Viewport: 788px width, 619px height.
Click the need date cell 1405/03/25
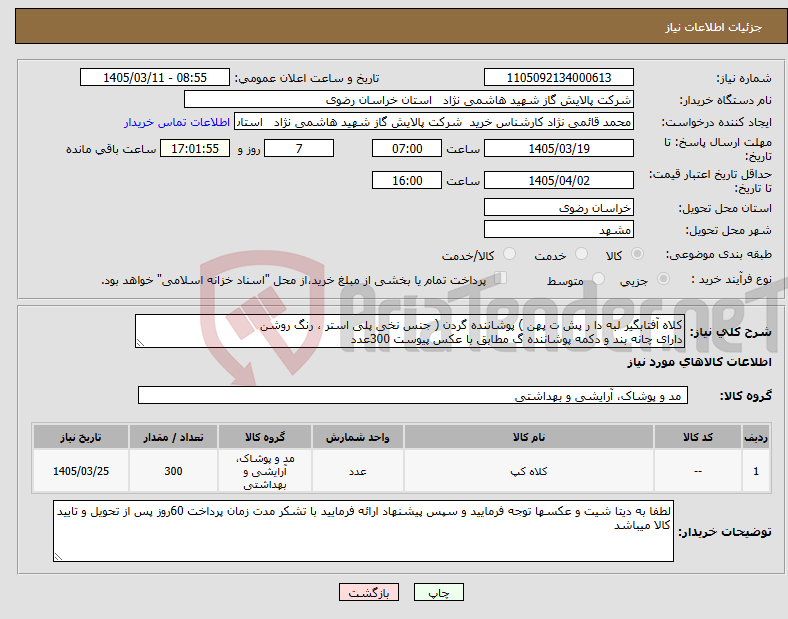point(81,471)
